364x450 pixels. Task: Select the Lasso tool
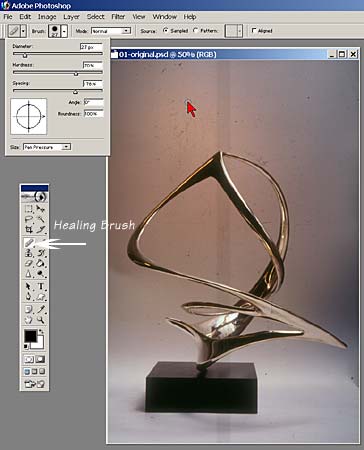(29, 219)
